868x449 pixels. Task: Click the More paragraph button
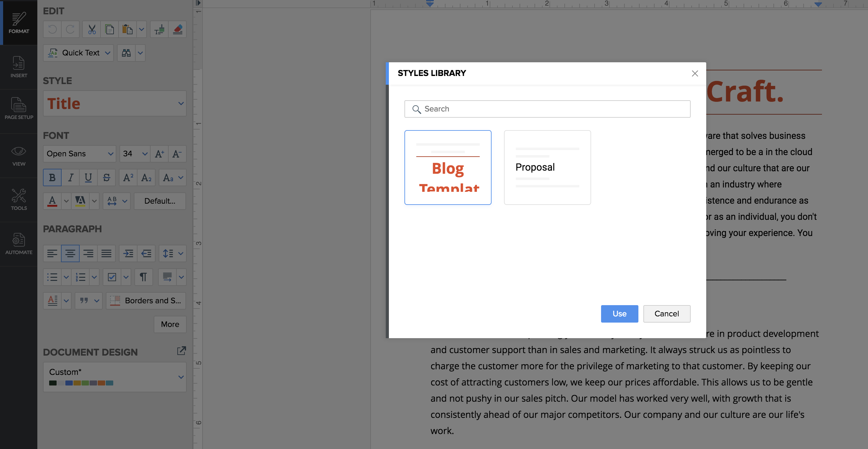click(x=170, y=324)
